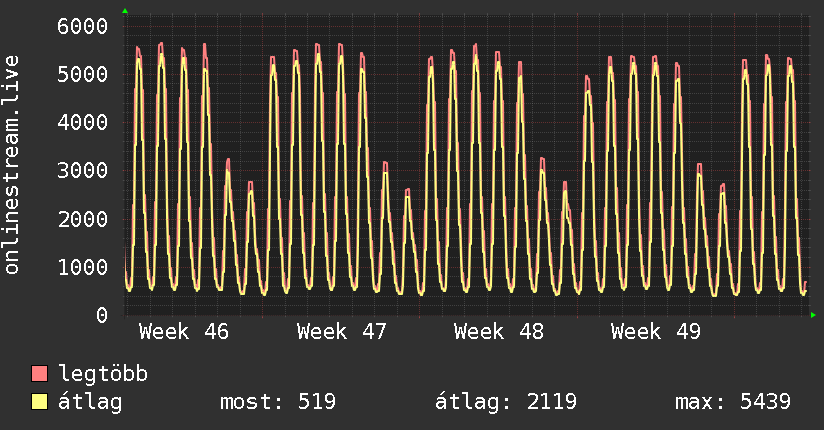The image size is (824, 430).
Task: Click the 6000 y-axis label
Action: point(81,26)
